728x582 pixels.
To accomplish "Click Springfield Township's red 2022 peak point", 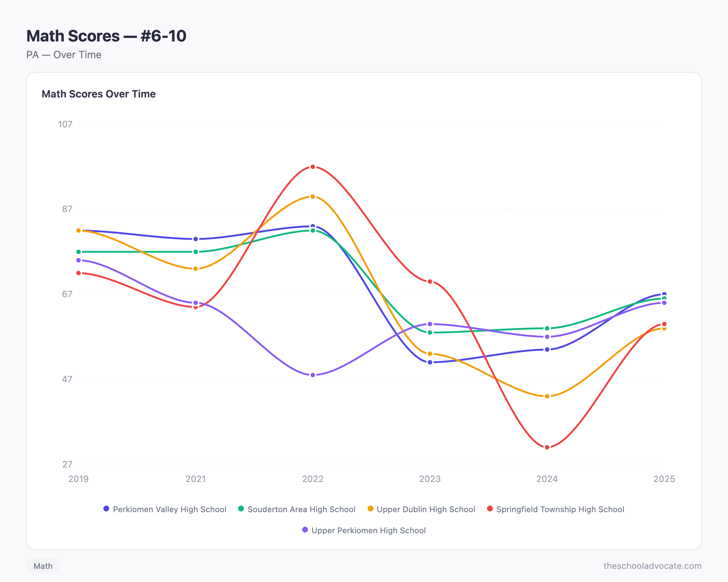I will tap(313, 167).
